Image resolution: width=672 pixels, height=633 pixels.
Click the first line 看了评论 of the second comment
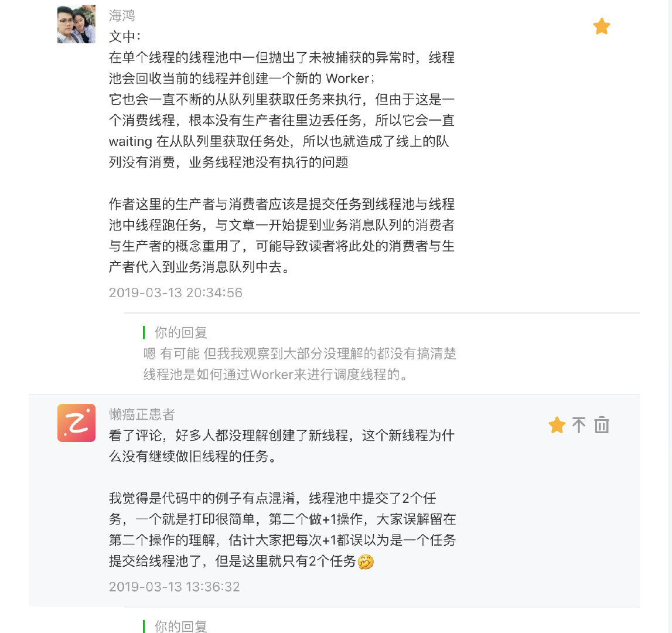coord(282,435)
